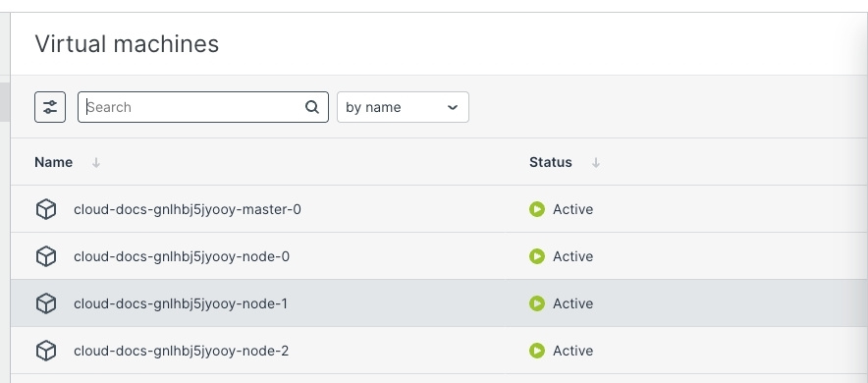Click cube icon for cloud-docs-gnlhbj5jyooy-node-2
The width and height of the screenshot is (868, 383).
(x=46, y=351)
